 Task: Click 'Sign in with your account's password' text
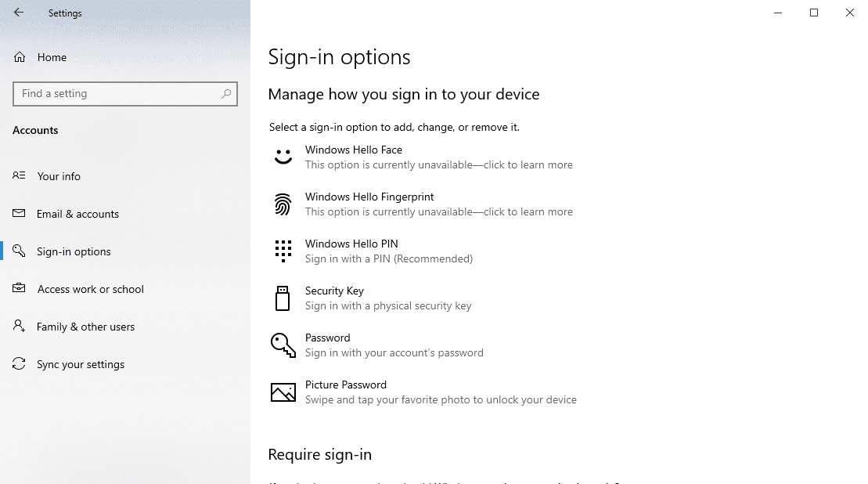pos(394,352)
